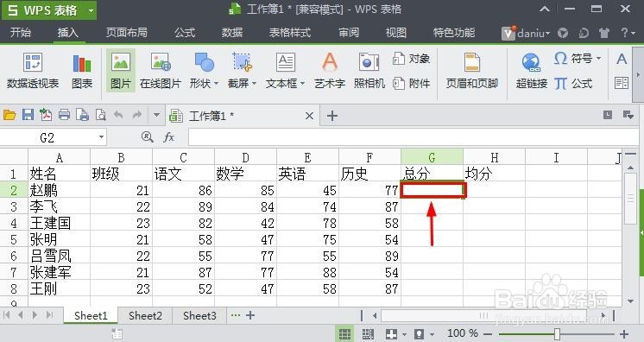644x342 pixels.
Task: Insert an object (对象)
Action: [411, 59]
